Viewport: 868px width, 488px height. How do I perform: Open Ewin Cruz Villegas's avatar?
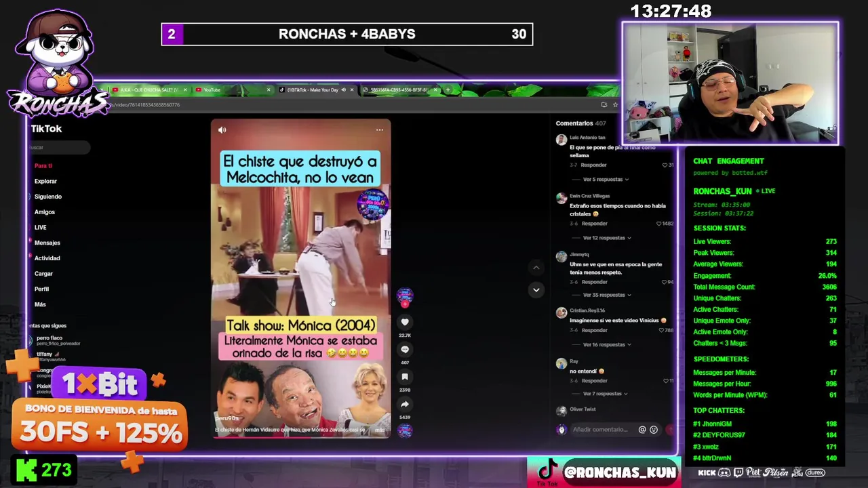click(x=561, y=199)
